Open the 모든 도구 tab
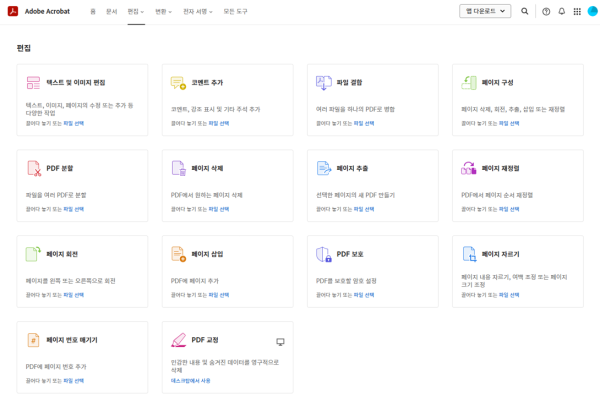Viewport: 600px width, 396px height. [235, 12]
